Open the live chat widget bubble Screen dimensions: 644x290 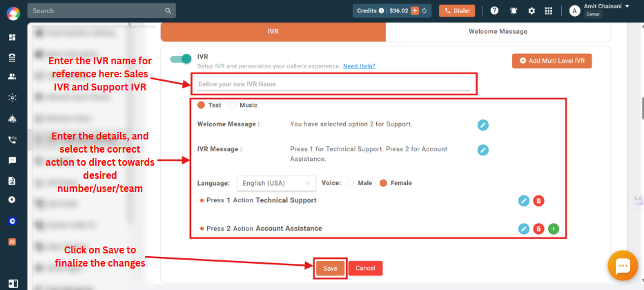pos(623,265)
